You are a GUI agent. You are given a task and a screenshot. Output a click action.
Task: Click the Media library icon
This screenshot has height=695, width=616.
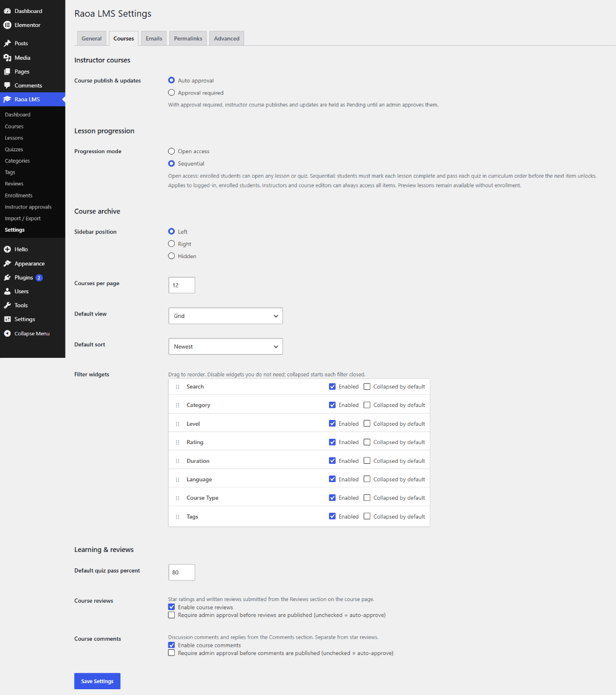coord(7,58)
